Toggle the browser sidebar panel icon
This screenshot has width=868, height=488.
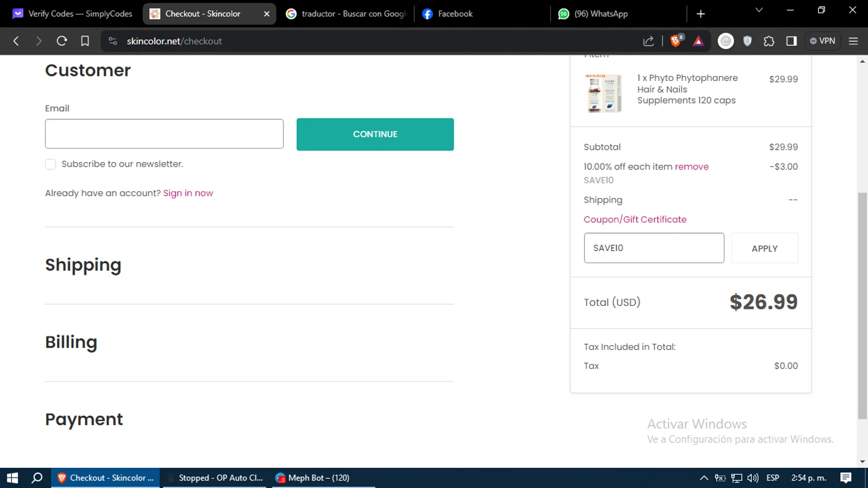click(x=792, y=41)
